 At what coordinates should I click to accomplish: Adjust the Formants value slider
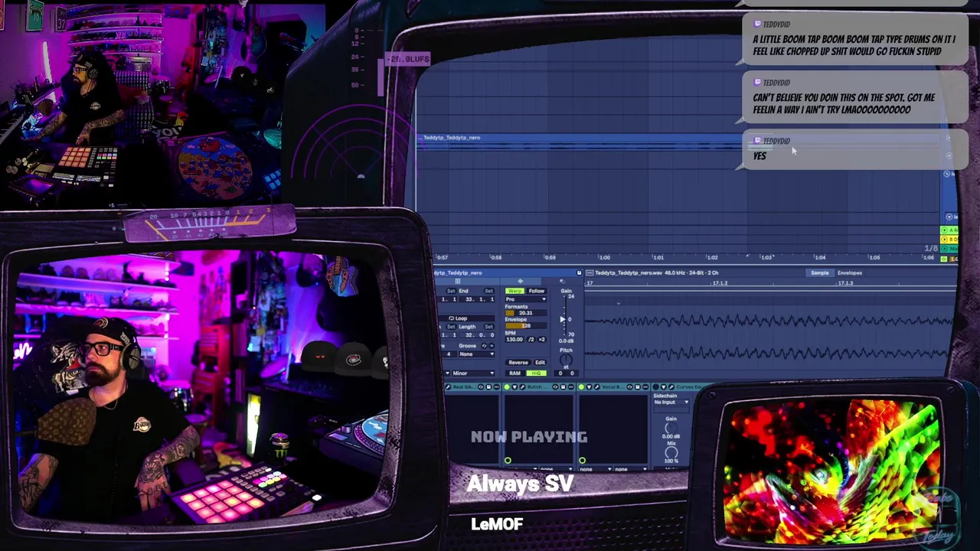point(526,313)
